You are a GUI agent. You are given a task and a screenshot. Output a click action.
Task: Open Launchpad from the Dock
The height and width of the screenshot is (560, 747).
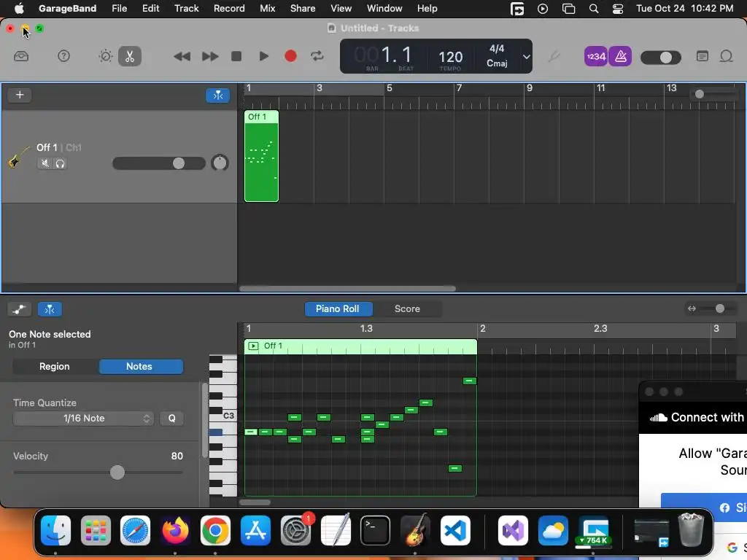[x=96, y=530]
